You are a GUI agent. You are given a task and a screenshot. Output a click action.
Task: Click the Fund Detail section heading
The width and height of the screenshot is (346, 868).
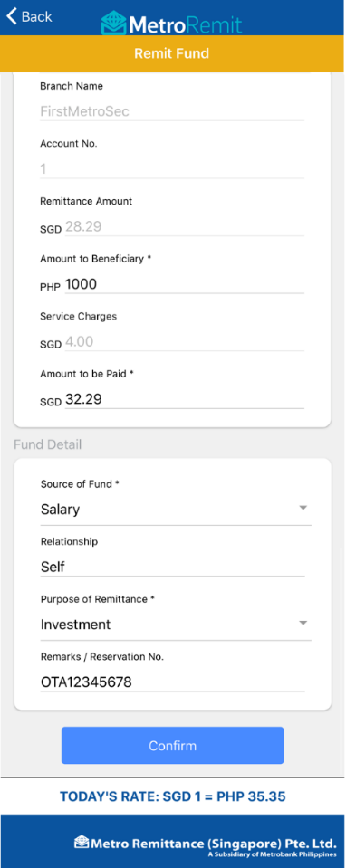pos(48,444)
